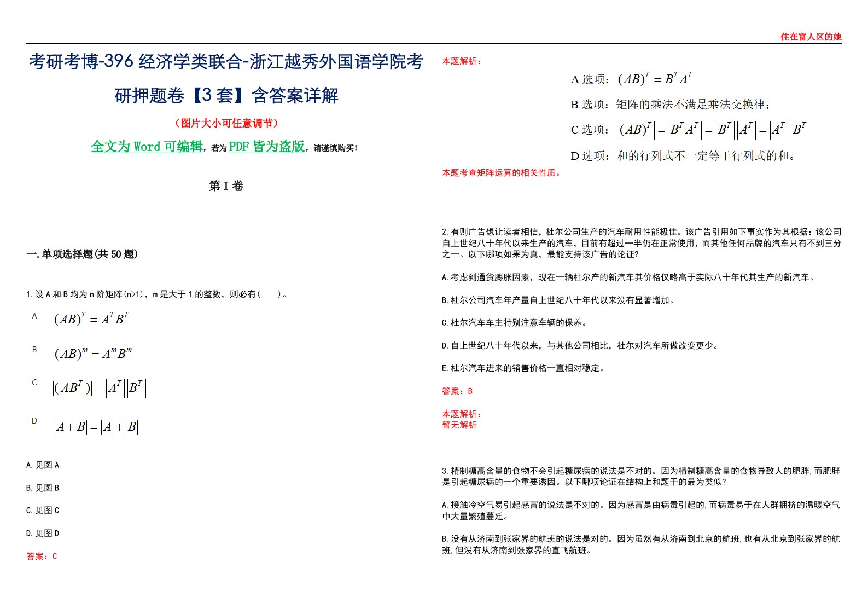Select question 2 option E 销售价格一直相对稳定
The width and height of the screenshot is (868, 614).
[x=524, y=368]
